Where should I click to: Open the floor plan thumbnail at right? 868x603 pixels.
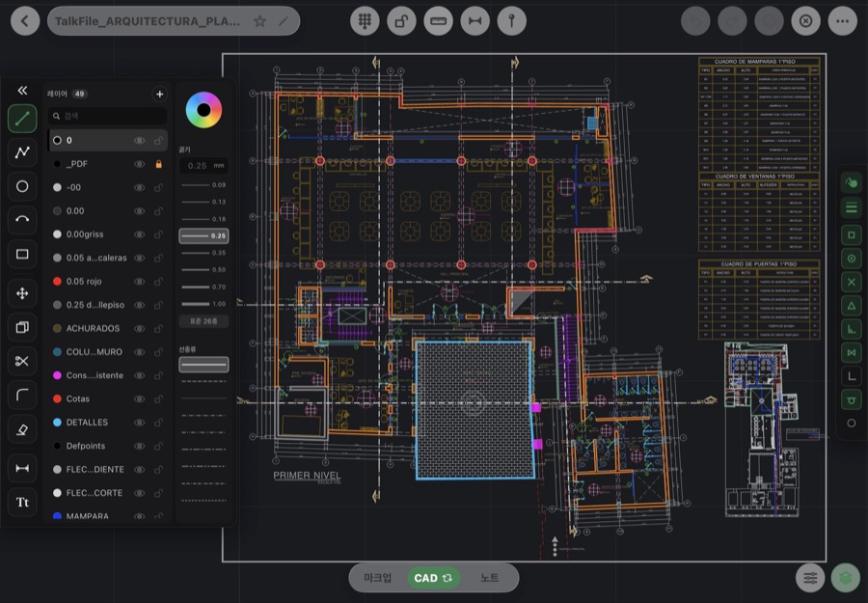tap(763, 429)
